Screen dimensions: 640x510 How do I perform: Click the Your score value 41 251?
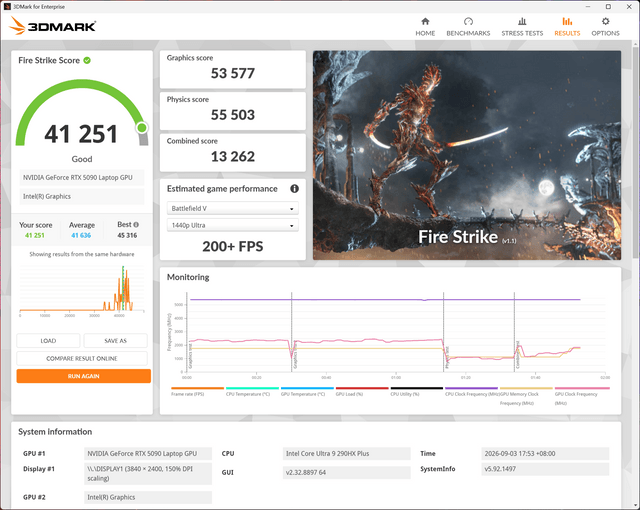coord(35,235)
